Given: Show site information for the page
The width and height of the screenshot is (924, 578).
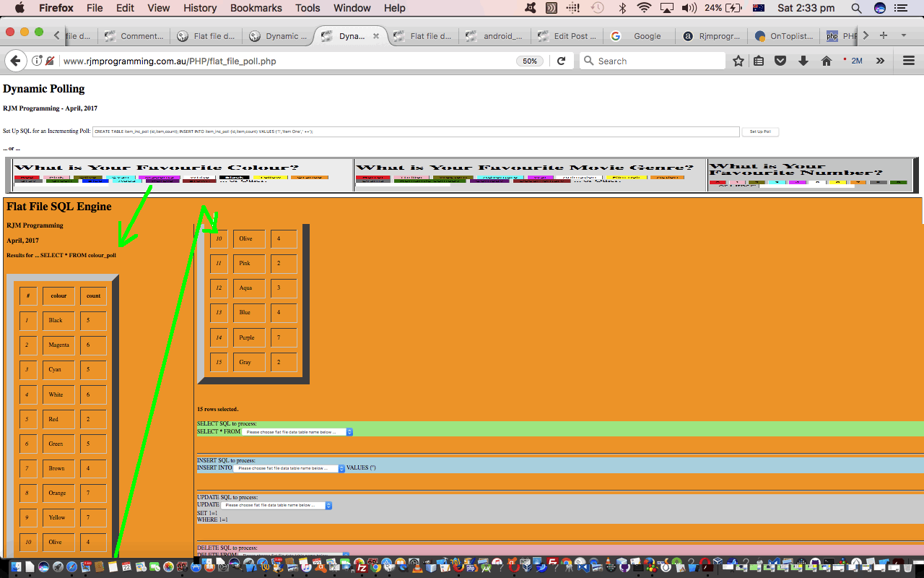Looking at the screenshot, I should pyautogui.click(x=38, y=61).
